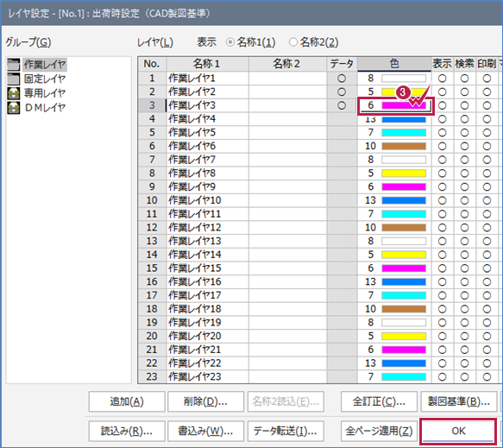Select the 名称1(1) display radio button
Viewport: 503px width, 448px height.
point(230,42)
